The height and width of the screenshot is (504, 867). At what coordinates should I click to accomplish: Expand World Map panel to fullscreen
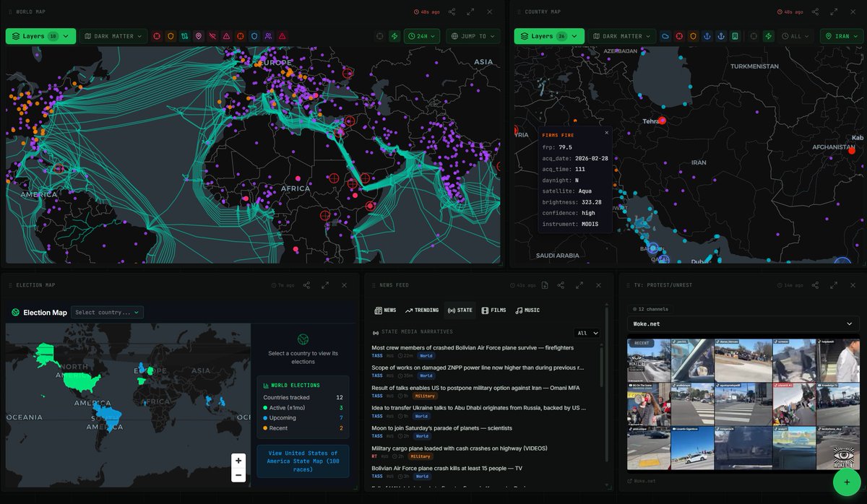471,12
